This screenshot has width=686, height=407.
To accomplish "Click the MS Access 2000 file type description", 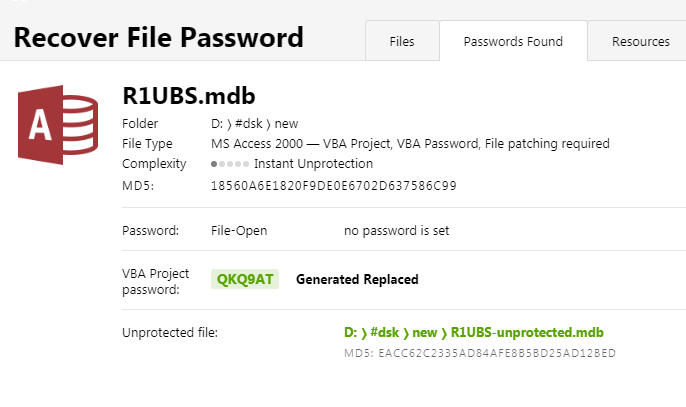I will pos(410,144).
